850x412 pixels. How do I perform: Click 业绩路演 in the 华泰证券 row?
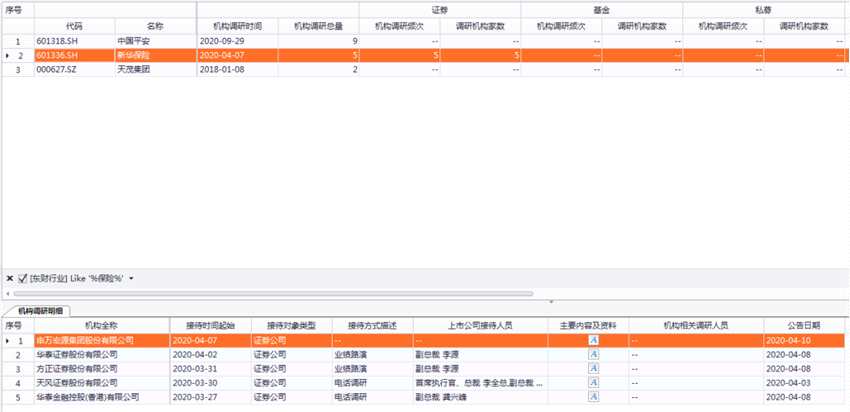[x=372, y=355]
